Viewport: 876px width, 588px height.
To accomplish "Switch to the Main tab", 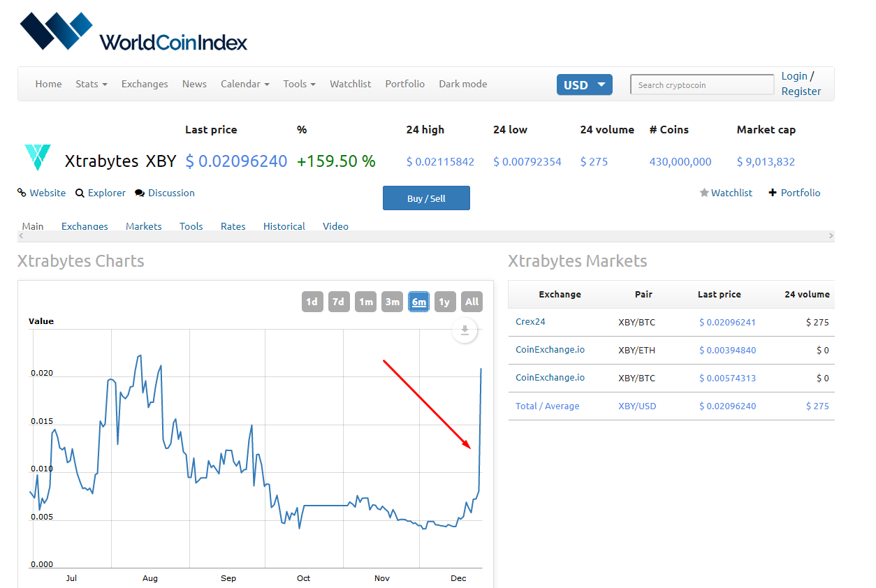I will (33, 226).
